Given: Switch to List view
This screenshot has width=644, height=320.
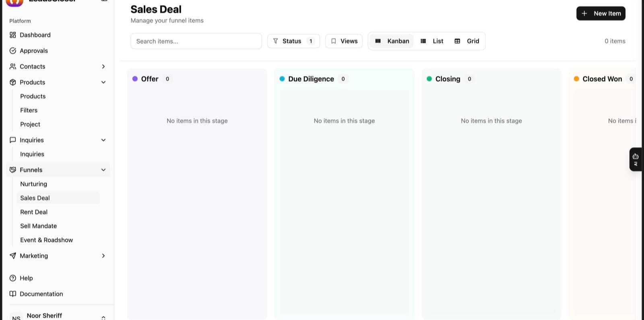Looking at the screenshot, I should 432,41.
